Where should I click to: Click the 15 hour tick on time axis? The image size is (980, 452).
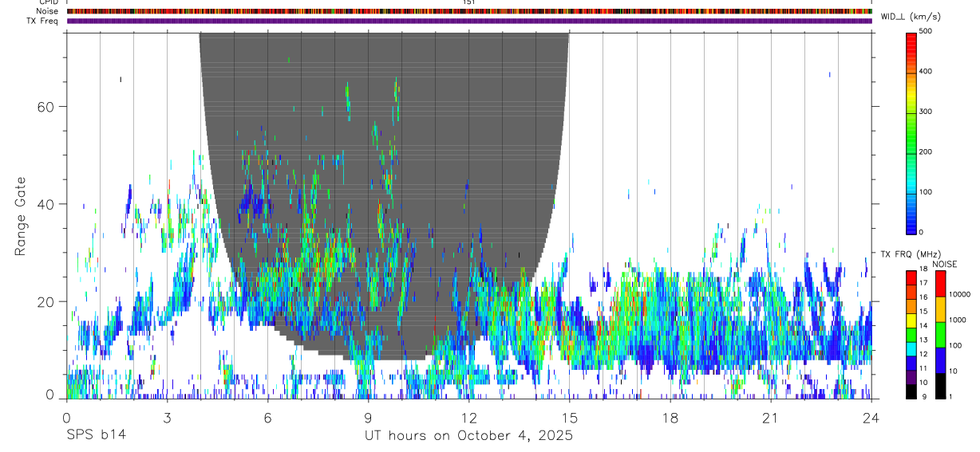569,417
